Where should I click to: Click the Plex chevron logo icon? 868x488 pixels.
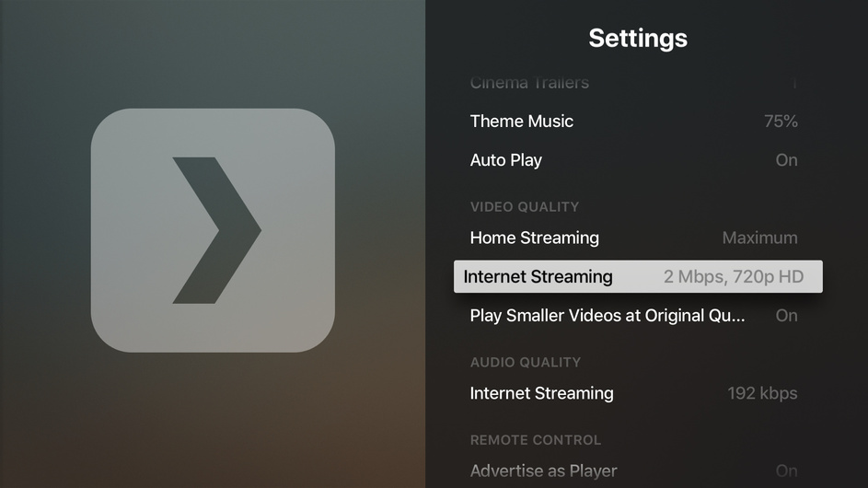pos(217,230)
